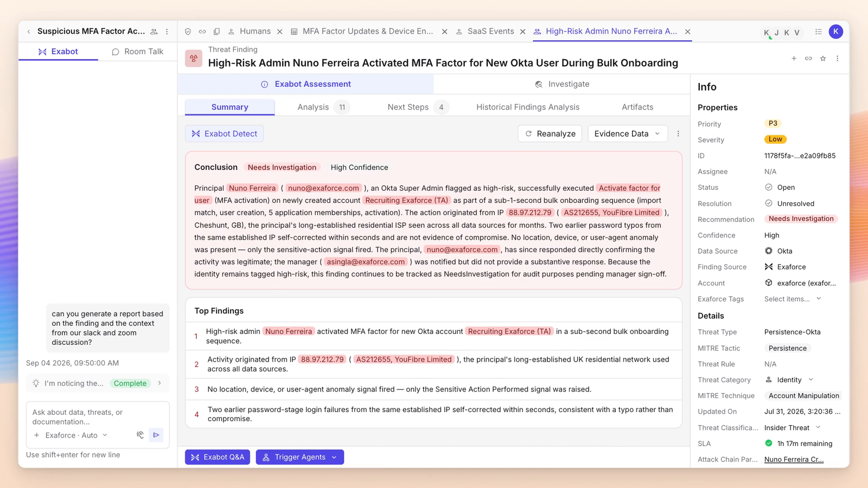The height and width of the screenshot is (488, 868).
Task: Go back using the left chevron arrow
Action: pyautogui.click(x=29, y=31)
